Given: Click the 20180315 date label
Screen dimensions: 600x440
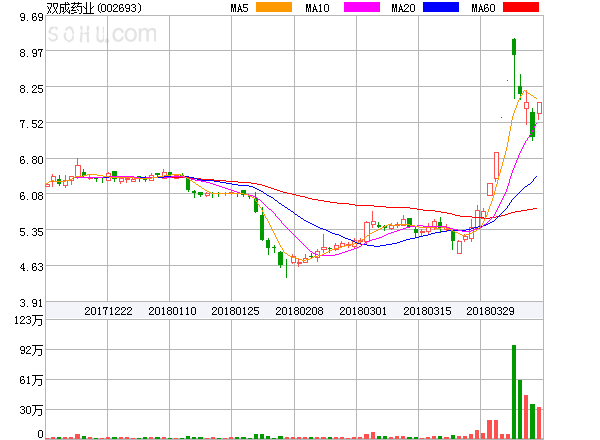Looking at the screenshot, I should click(427, 311).
